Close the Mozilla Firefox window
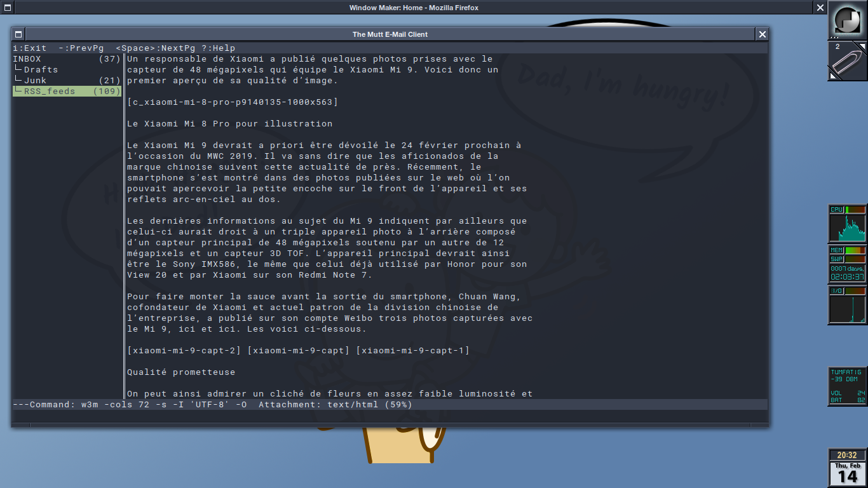This screenshot has width=868, height=488. click(820, 8)
